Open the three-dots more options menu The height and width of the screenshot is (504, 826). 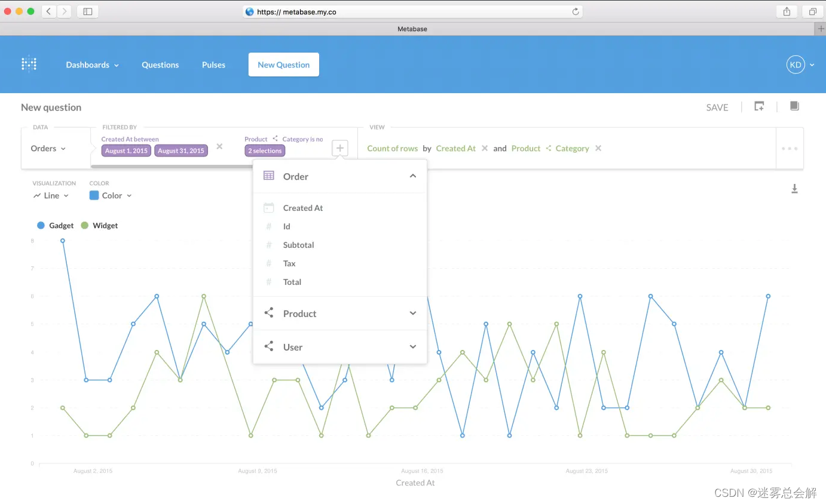[790, 148]
